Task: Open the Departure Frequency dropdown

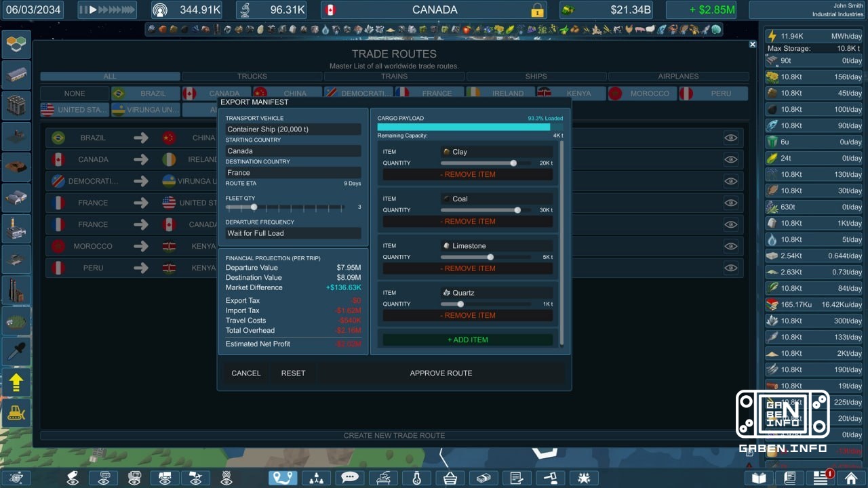Action: 293,232
